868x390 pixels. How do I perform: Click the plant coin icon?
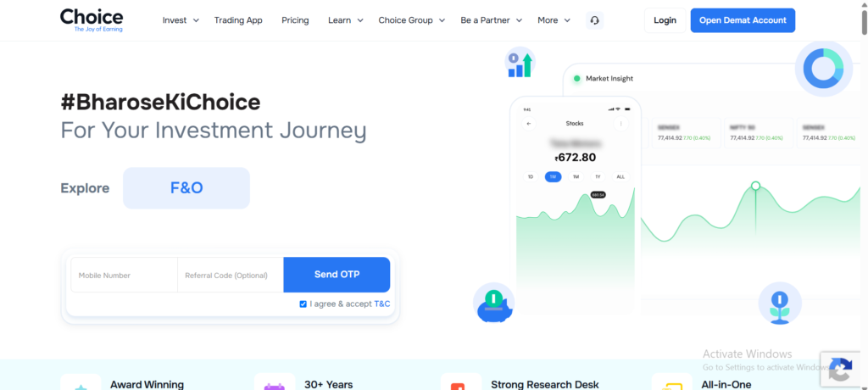(780, 304)
